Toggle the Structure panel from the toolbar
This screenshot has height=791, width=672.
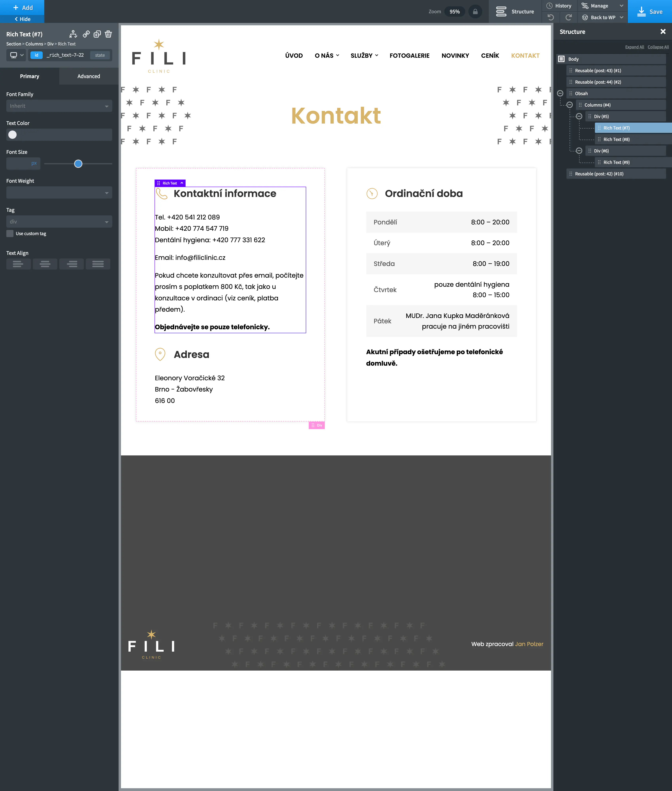coord(515,11)
